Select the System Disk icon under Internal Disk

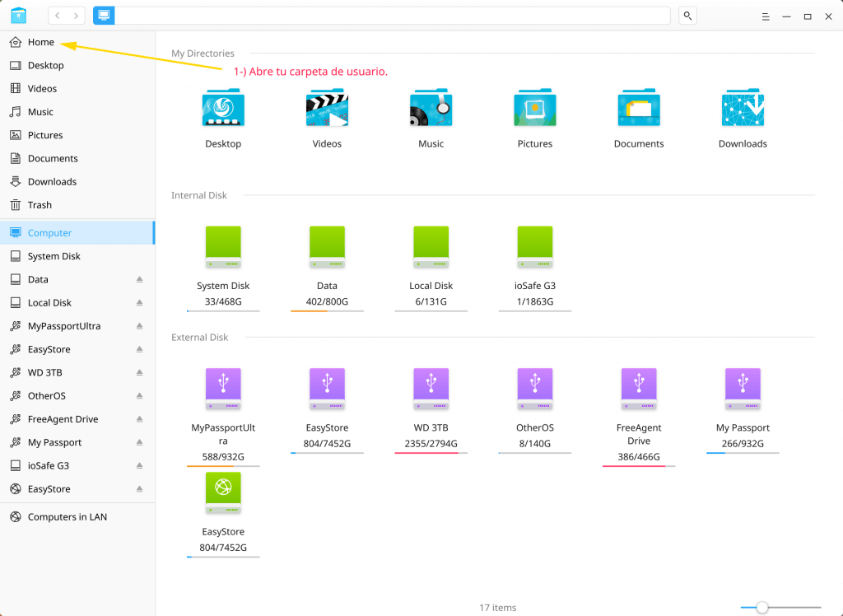point(223,246)
